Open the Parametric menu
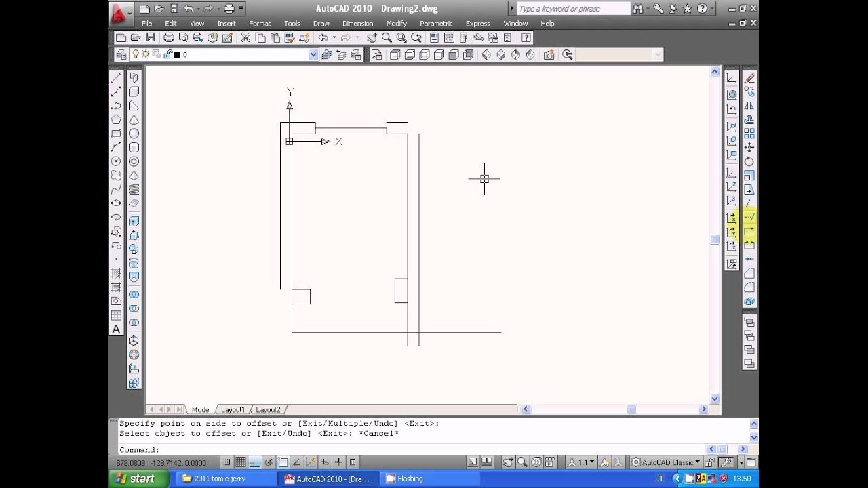Screen dimensions: 868x488 (436, 23)
